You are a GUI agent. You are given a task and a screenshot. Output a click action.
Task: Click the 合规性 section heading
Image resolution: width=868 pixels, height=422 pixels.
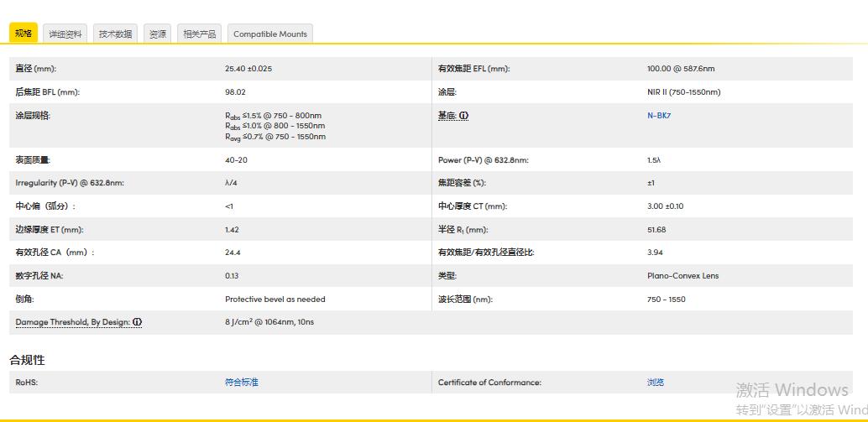27,360
